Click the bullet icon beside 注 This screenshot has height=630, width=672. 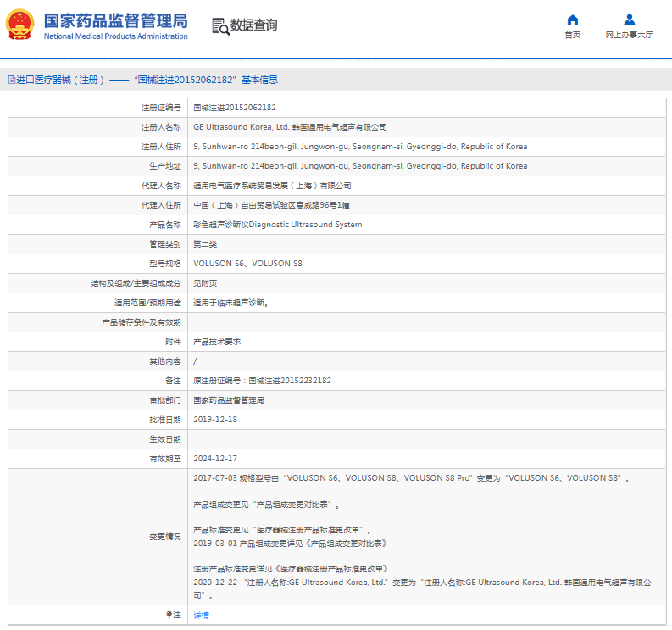169,615
